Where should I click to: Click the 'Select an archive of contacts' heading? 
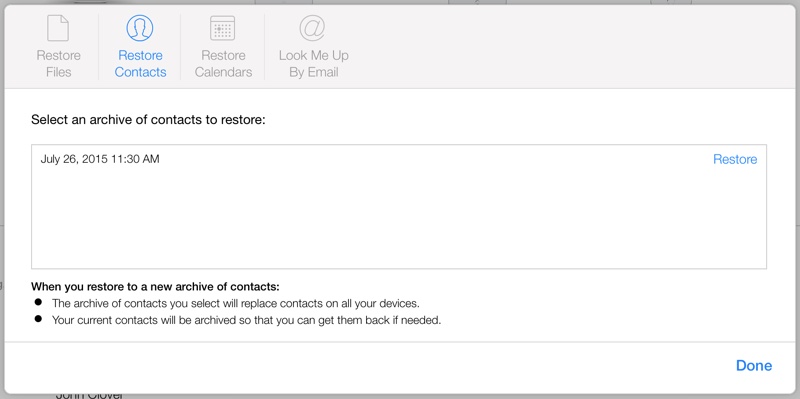pos(148,120)
